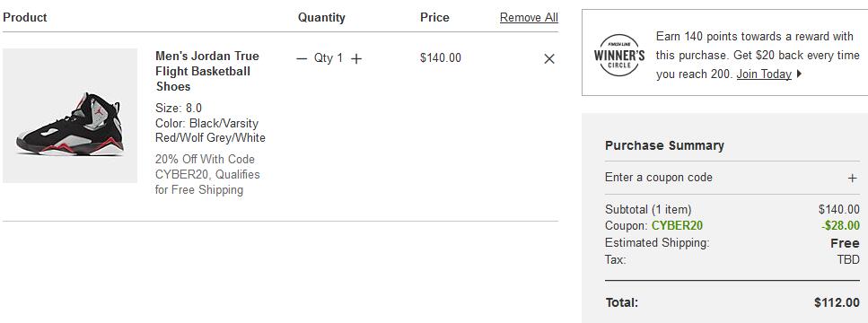Remove the Jordan shoes with X icon
The height and width of the screenshot is (323, 868).
pos(549,58)
